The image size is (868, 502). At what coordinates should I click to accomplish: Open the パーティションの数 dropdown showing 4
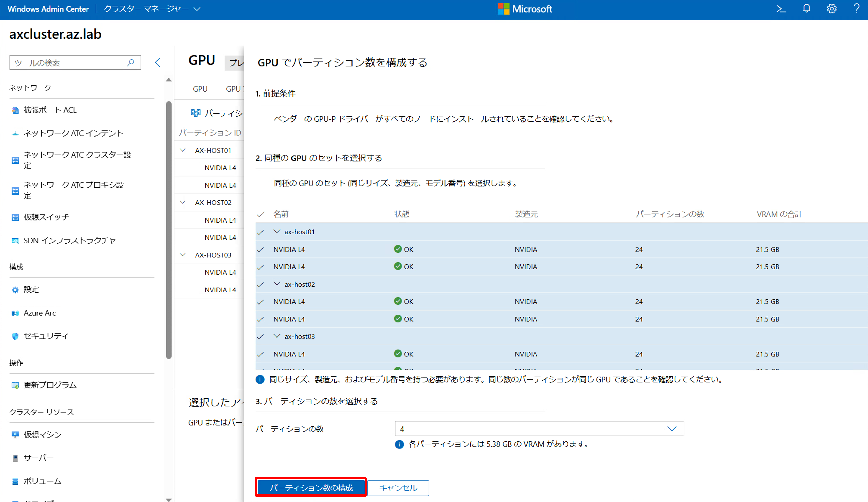pos(539,429)
